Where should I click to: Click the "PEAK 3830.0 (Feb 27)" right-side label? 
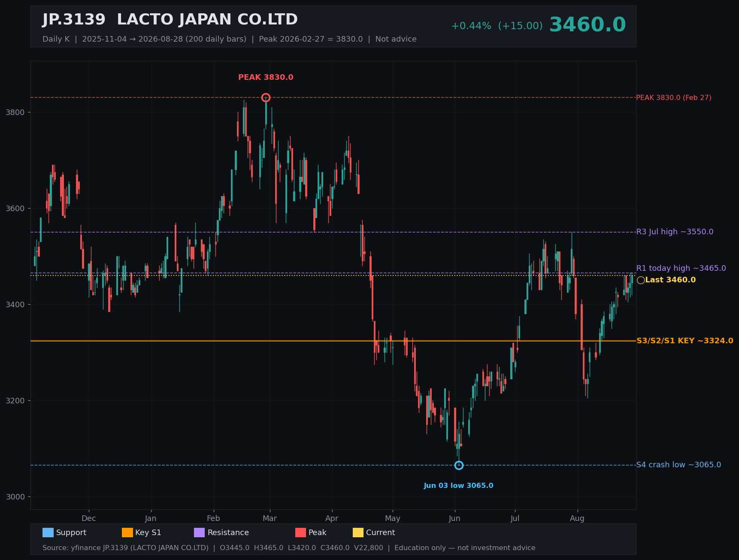[x=674, y=98]
